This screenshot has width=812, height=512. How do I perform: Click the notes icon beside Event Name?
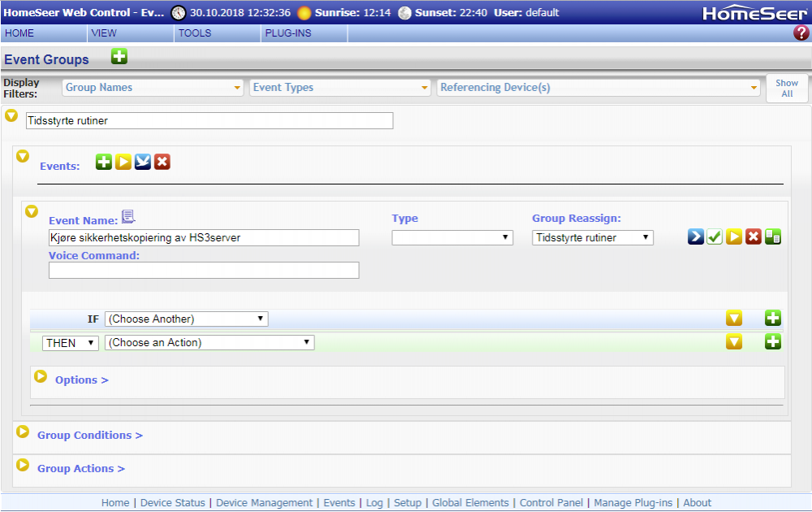pyautogui.click(x=128, y=216)
